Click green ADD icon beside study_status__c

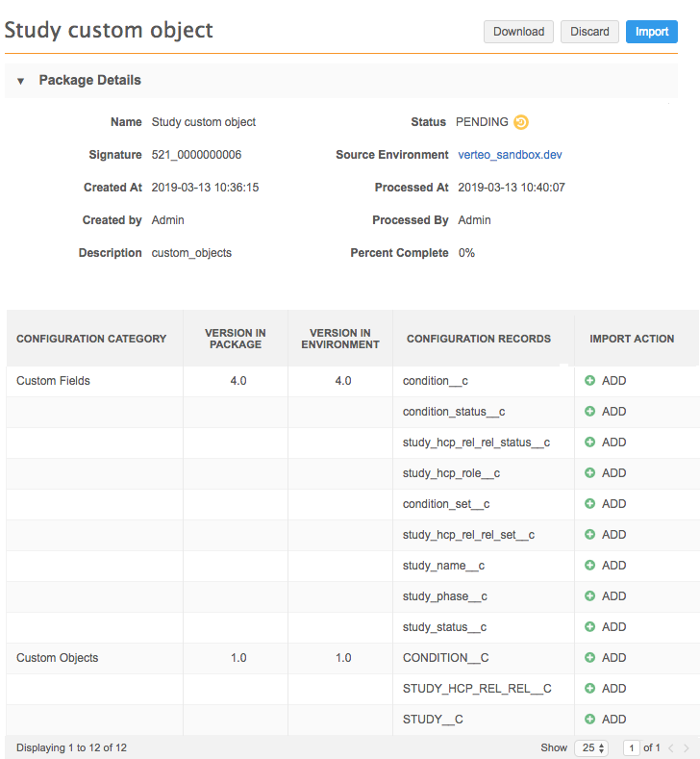point(589,627)
